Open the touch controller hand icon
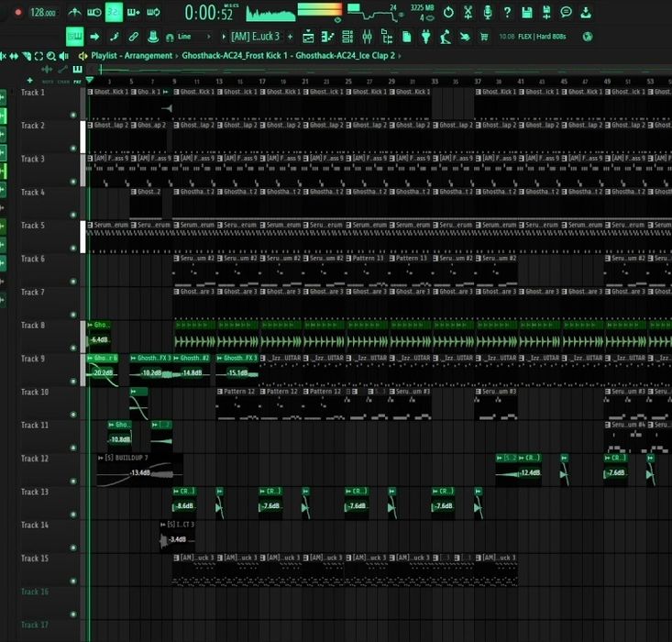 [465, 37]
